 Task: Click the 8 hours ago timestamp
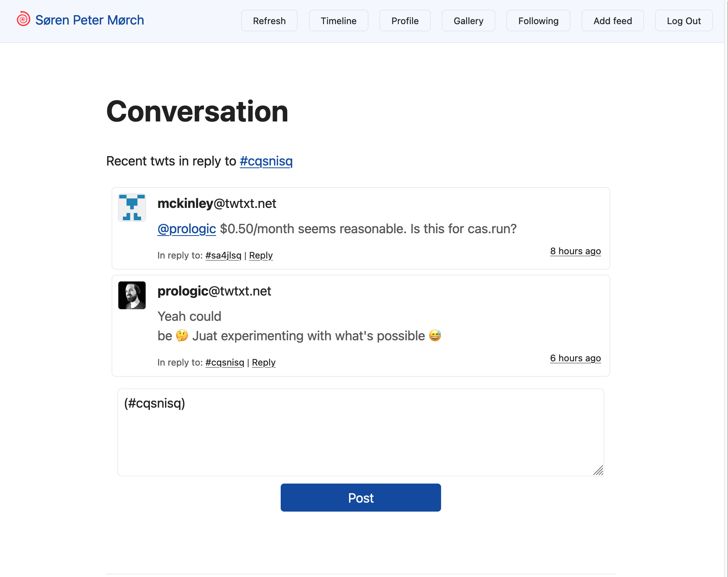point(575,251)
